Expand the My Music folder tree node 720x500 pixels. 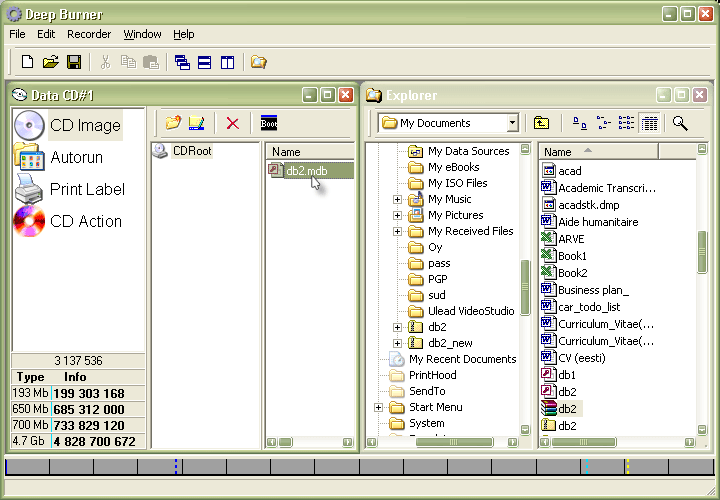(x=397, y=199)
